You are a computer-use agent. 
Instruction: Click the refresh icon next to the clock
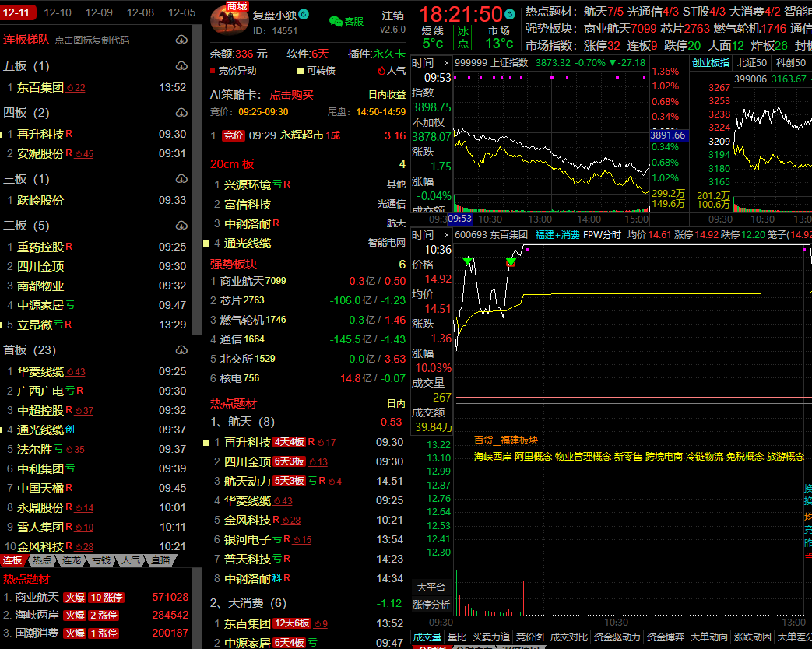click(x=510, y=14)
